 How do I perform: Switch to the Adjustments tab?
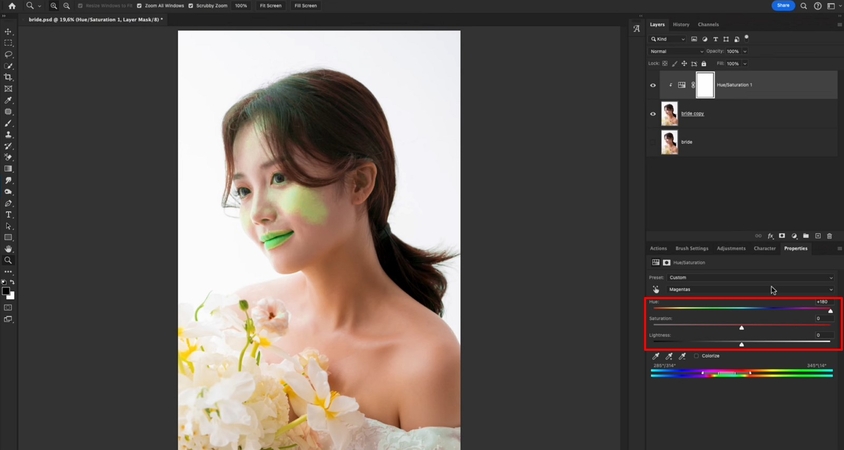(x=731, y=248)
